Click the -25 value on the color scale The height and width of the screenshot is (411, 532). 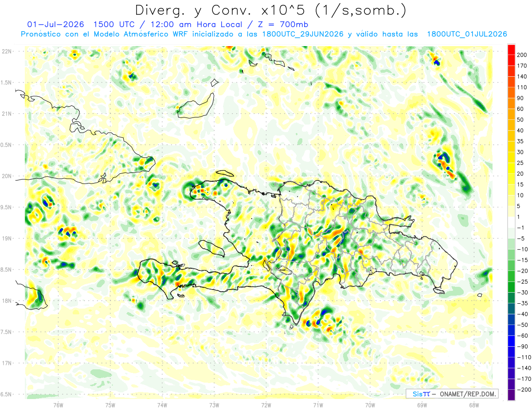[x=522, y=282]
